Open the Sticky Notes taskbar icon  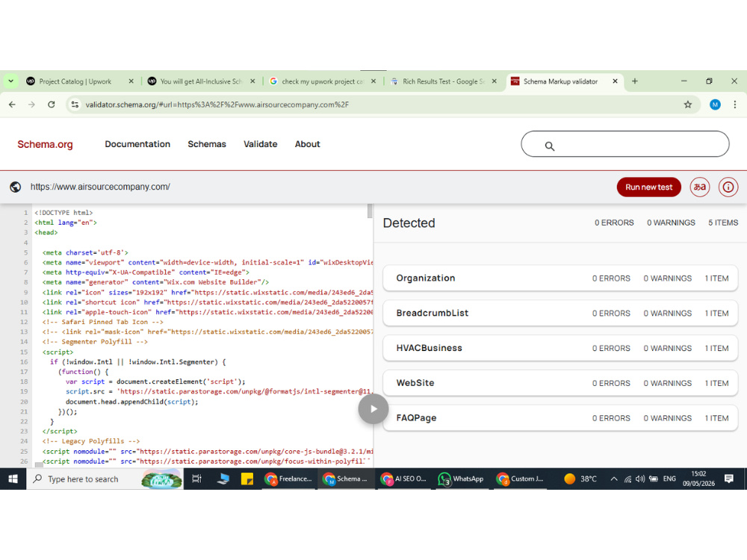pyautogui.click(x=247, y=479)
